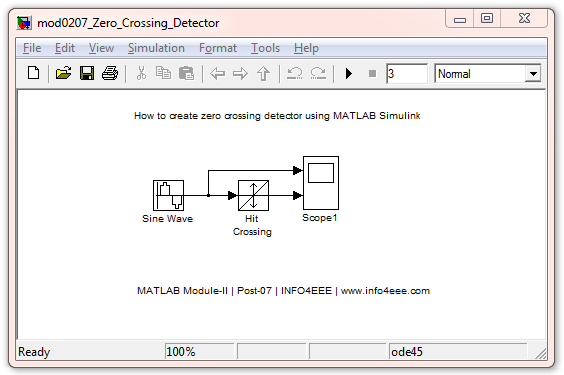This screenshot has height=375, width=564.
Task: Click the MATLAB Module-II footer annotation
Action: 283,291
